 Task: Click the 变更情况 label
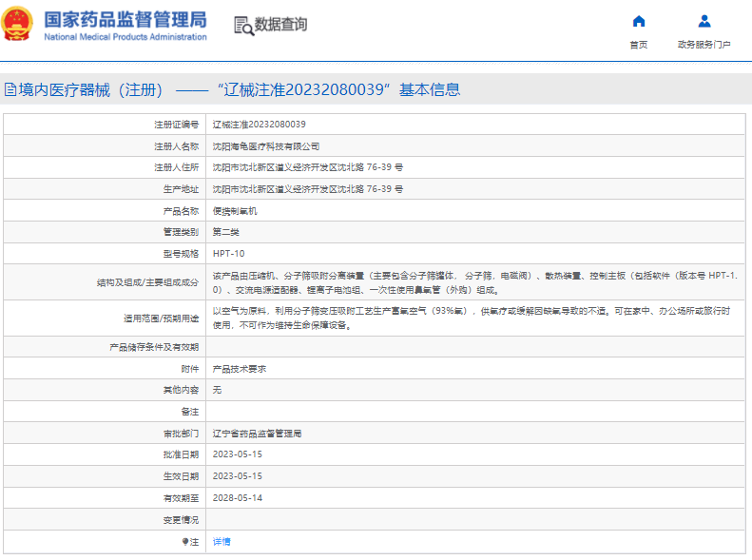coord(181,520)
